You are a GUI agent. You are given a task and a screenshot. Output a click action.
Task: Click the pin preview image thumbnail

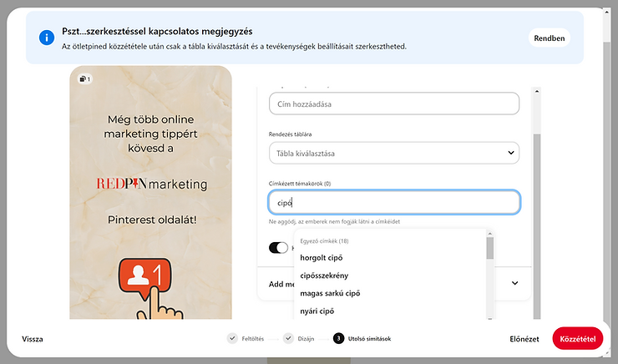tap(150, 193)
